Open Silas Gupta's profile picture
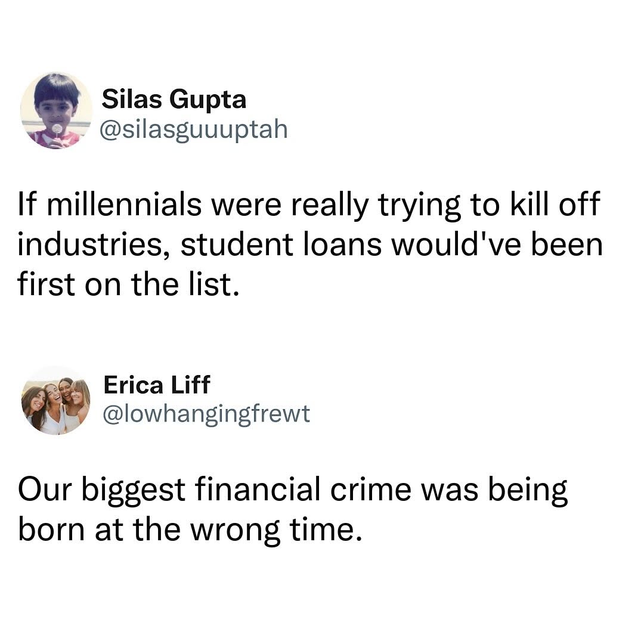 [x=56, y=110]
